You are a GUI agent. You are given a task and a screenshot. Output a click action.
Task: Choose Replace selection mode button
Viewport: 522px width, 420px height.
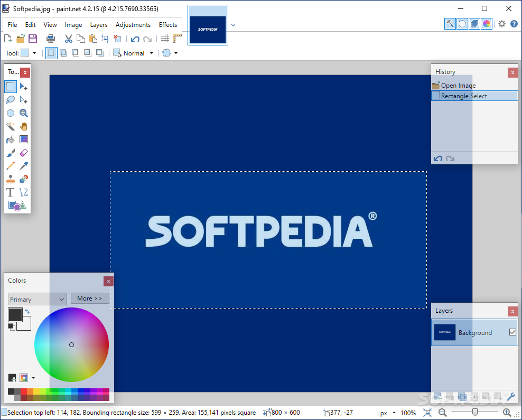pos(51,53)
